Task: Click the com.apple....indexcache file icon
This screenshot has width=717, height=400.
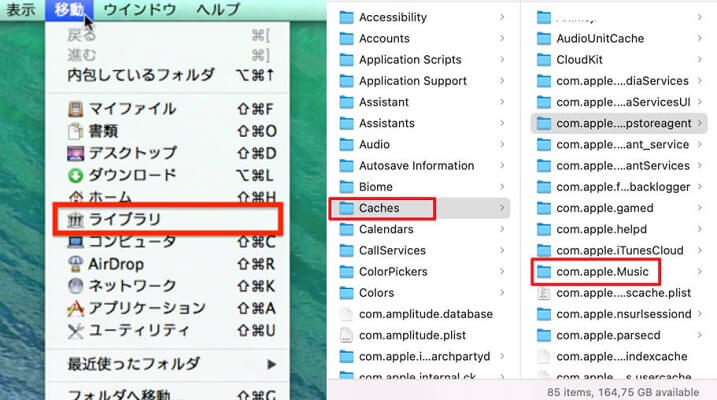Action: click(544, 357)
